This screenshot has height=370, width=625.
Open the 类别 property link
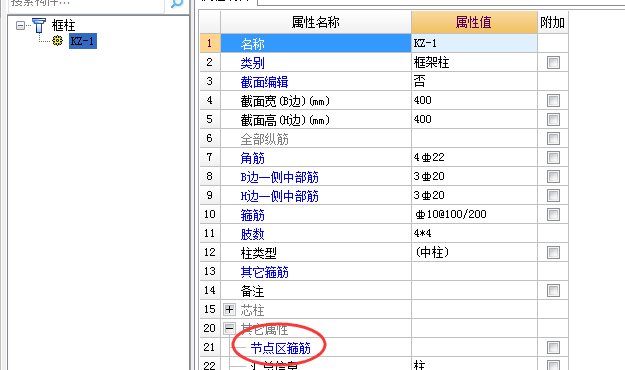tap(252, 63)
